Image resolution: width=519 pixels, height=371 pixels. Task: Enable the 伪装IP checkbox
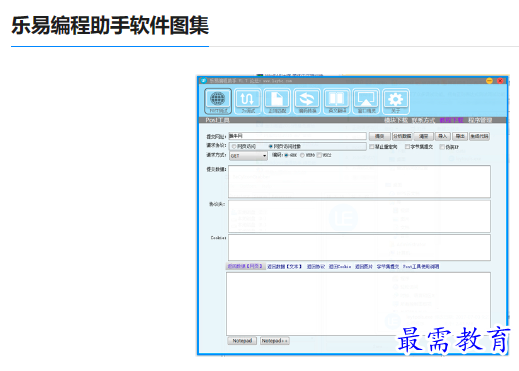click(442, 147)
